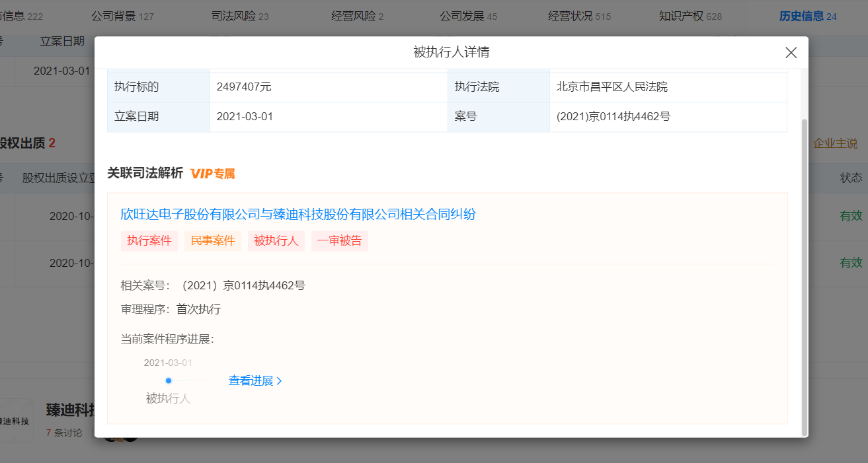Click the 被执行人 red tag

tap(276, 241)
